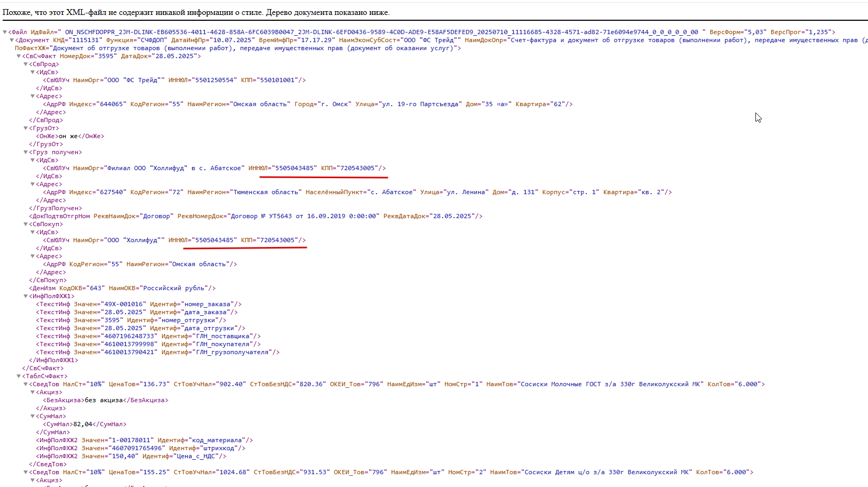
Task: Click ИнфПолФХЖ2 штрихкод 4607091765496 line
Action: click(141, 448)
